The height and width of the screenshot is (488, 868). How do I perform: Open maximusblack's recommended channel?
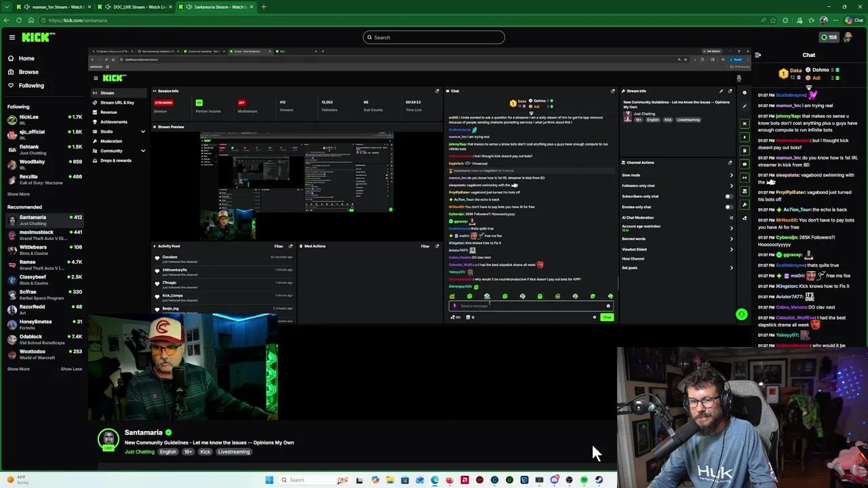(x=44, y=235)
